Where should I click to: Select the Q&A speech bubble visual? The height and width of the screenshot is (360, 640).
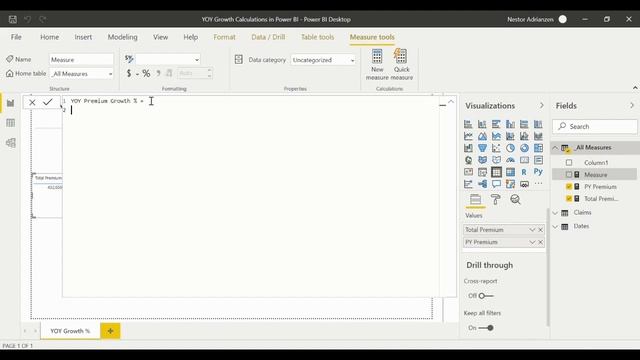click(496, 184)
